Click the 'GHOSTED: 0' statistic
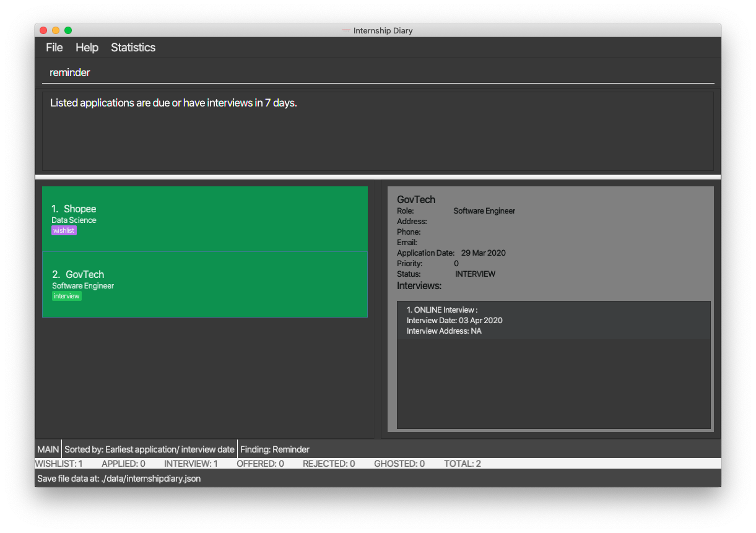Image resolution: width=756 pixels, height=533 pixels. pyautogui.click(x=399, y=464)
